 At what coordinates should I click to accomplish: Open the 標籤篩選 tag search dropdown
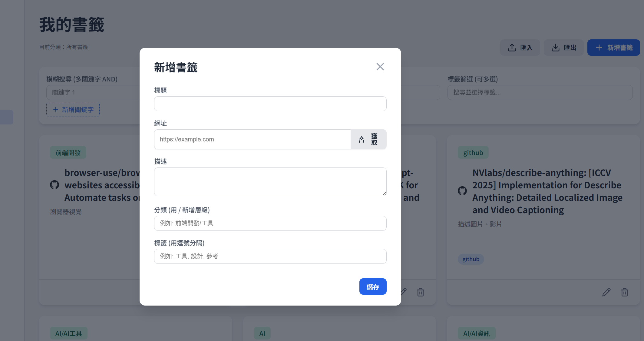[540, 92]
